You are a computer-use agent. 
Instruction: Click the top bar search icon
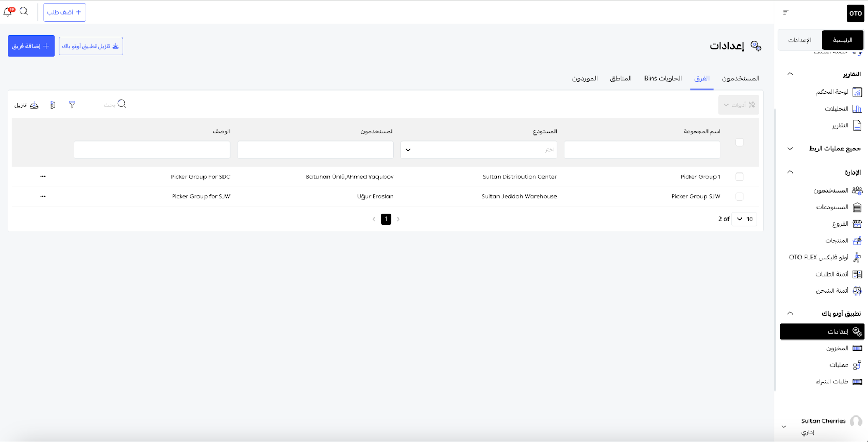point(24,11)
